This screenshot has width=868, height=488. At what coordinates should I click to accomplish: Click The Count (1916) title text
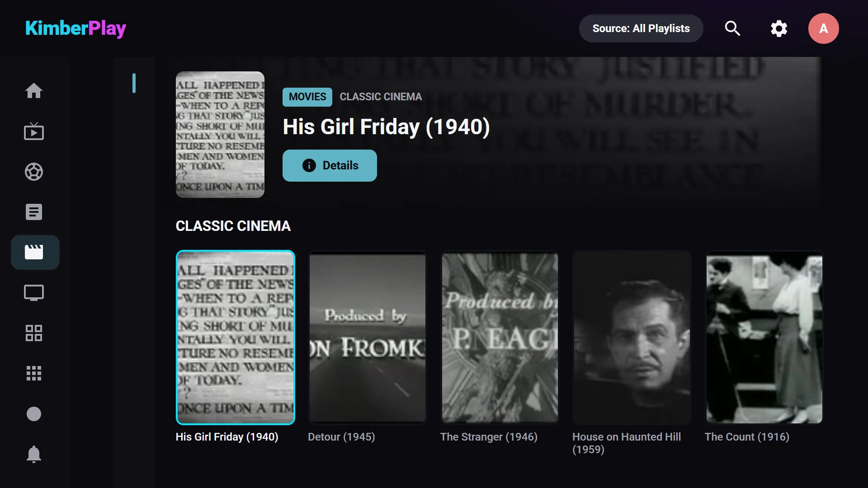tap(747, 437)
